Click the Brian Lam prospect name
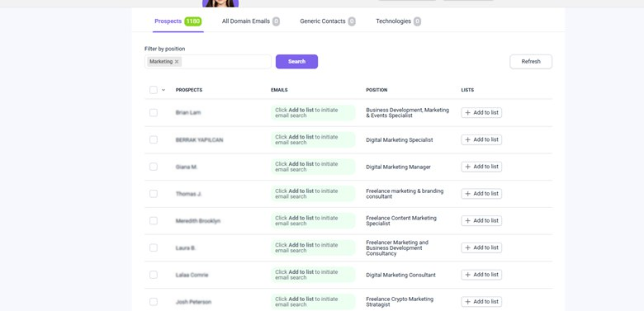 click(188, 112)
